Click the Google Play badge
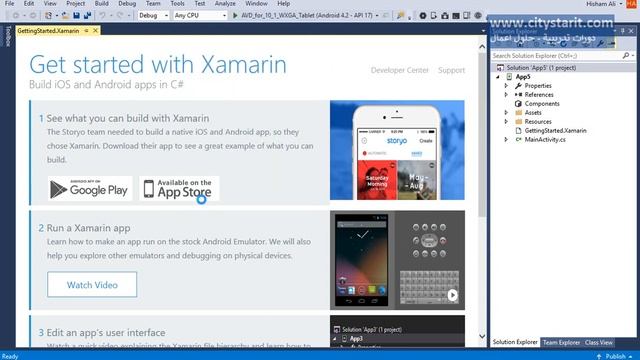The image size is (640, 360). 90,189
